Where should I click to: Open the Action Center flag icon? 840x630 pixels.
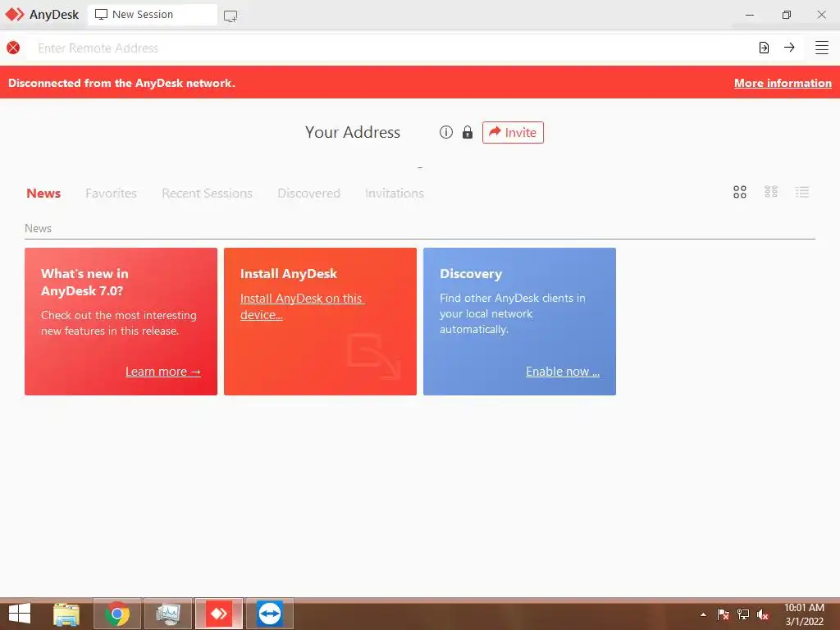pyautogui.click(x=724, y=614)
